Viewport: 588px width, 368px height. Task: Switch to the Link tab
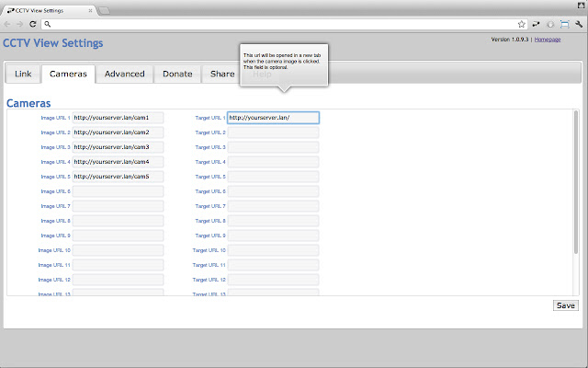pyautogui.click(x=23, y=74)
